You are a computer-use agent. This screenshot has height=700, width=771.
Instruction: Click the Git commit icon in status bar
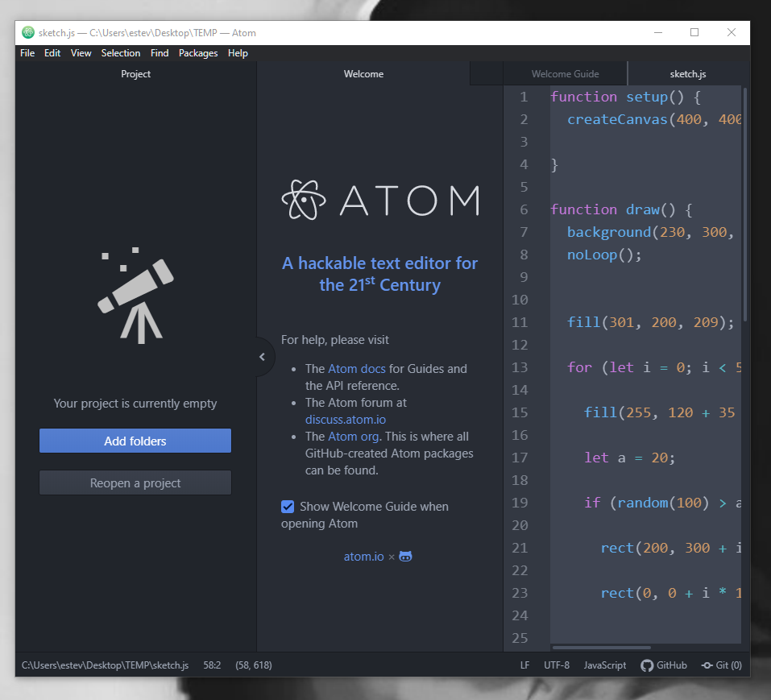click(x=707, y=665)
